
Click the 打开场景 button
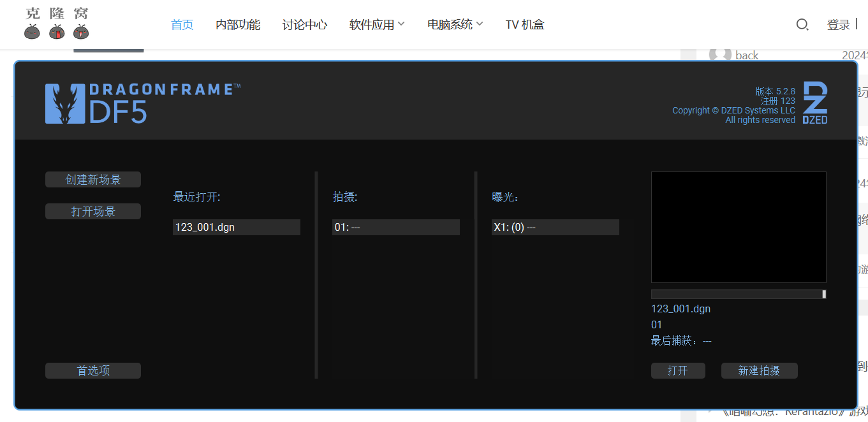click(93, 212)
